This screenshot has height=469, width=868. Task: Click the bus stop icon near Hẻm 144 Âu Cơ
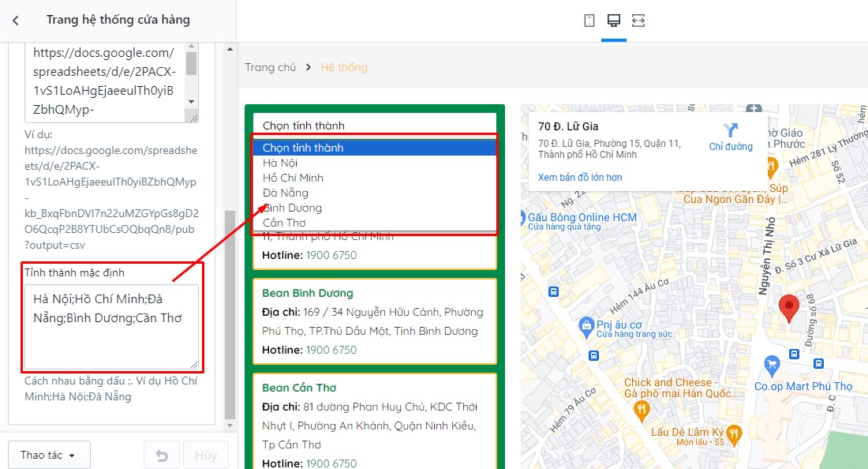(x=553, y=292)
